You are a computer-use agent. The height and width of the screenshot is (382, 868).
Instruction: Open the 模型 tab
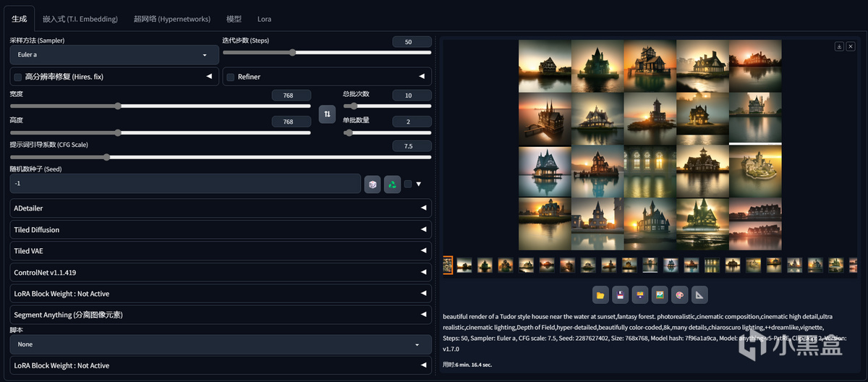coord(234,19)
